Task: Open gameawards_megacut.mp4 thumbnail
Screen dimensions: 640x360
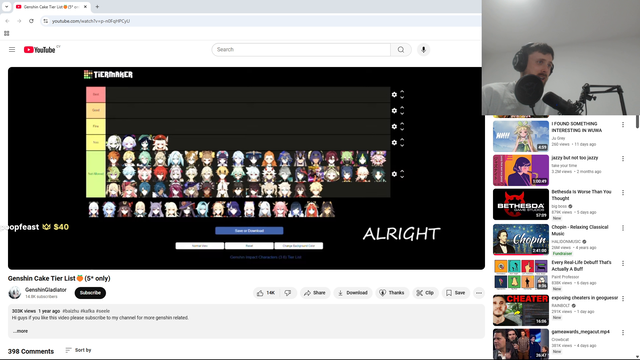Action: click(521, 344)
